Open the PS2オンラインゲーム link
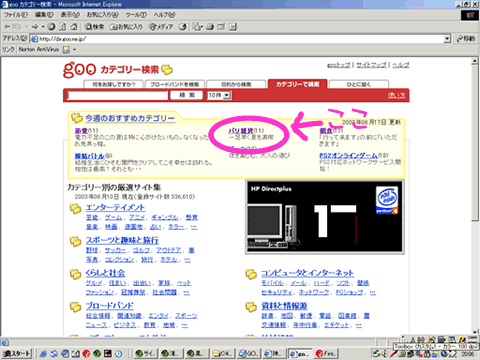480x360 pixels. point(348,155)
